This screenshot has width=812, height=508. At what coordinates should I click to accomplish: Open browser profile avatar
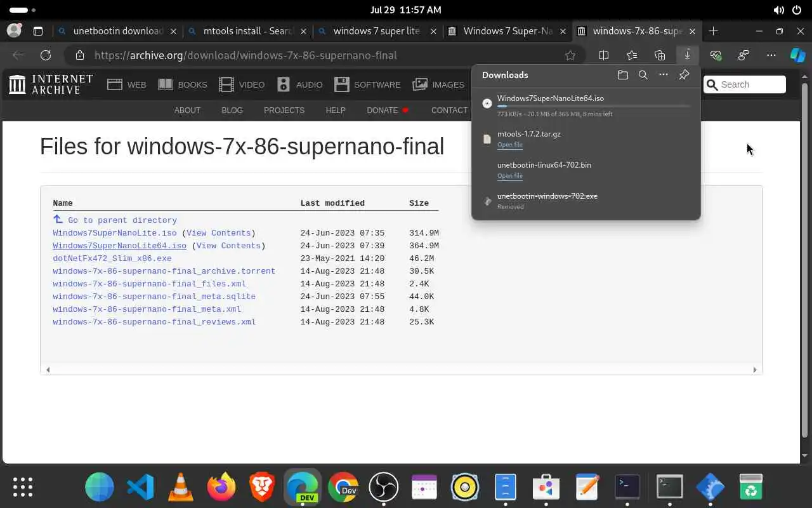click(x=14, y=30)
